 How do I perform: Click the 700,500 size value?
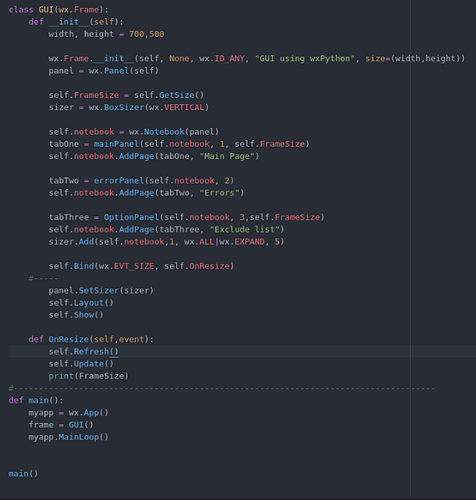coord(147,34)
